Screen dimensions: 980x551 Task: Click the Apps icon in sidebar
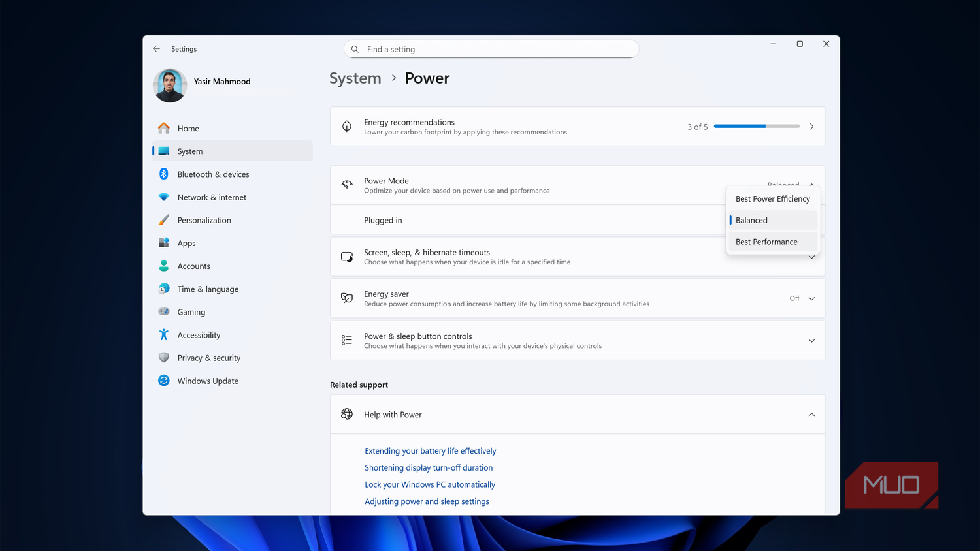coord(164,243)
